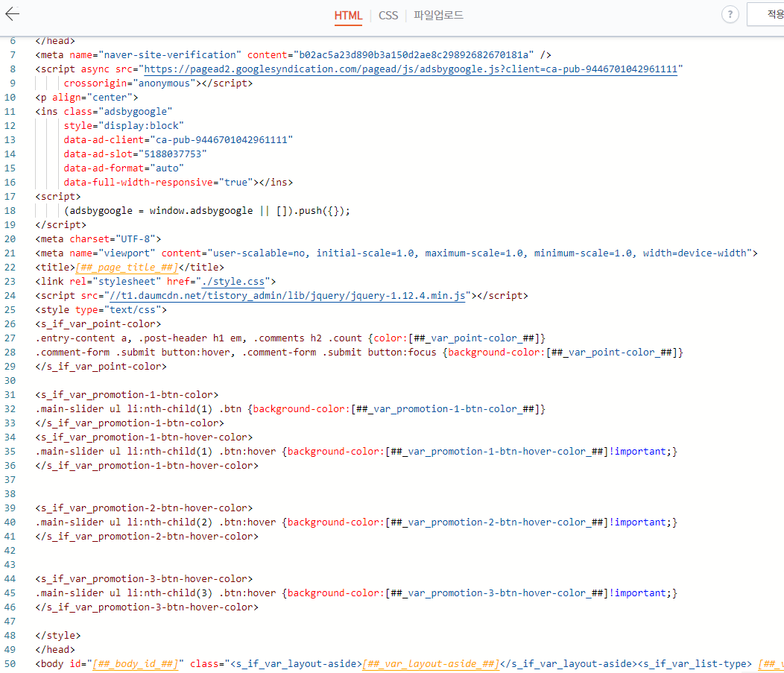Image resolution: width=784 pixels, height=673 pixels.
Task: Click the .comment-form .submit button:hover line
Action: pyautogui.click(x=359, y=353)
